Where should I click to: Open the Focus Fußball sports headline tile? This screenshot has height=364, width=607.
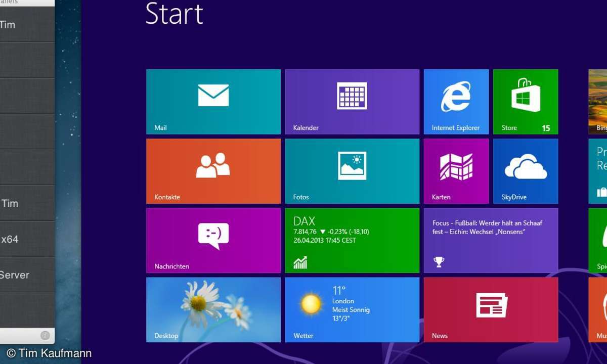pos(491,240)
